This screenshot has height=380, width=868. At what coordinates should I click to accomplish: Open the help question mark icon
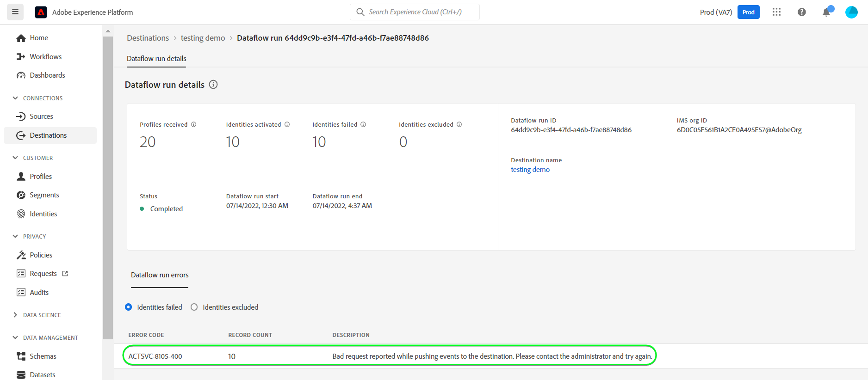pyautogui.click(x=801, y=12)
